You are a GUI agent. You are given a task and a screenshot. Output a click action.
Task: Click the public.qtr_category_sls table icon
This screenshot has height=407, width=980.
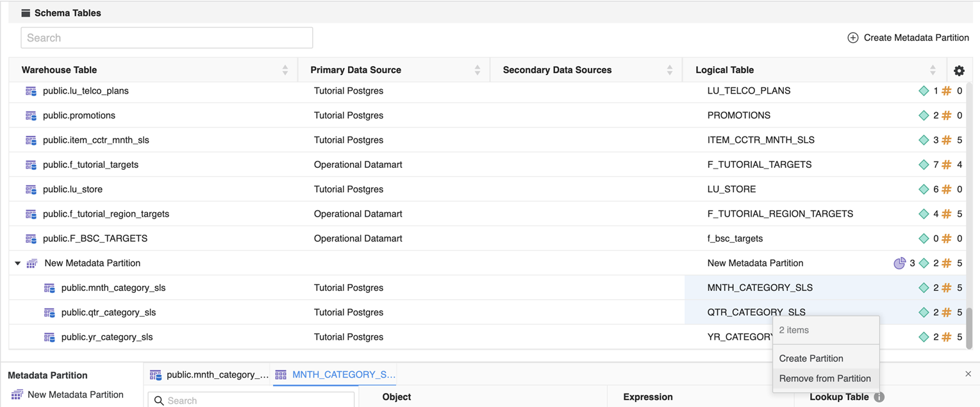[x=49, y=313]
